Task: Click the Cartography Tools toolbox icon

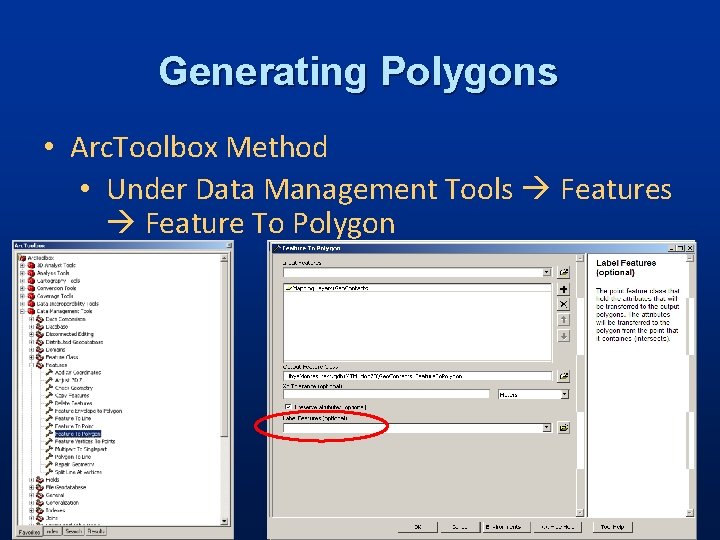Action: (x=31, y=281)
